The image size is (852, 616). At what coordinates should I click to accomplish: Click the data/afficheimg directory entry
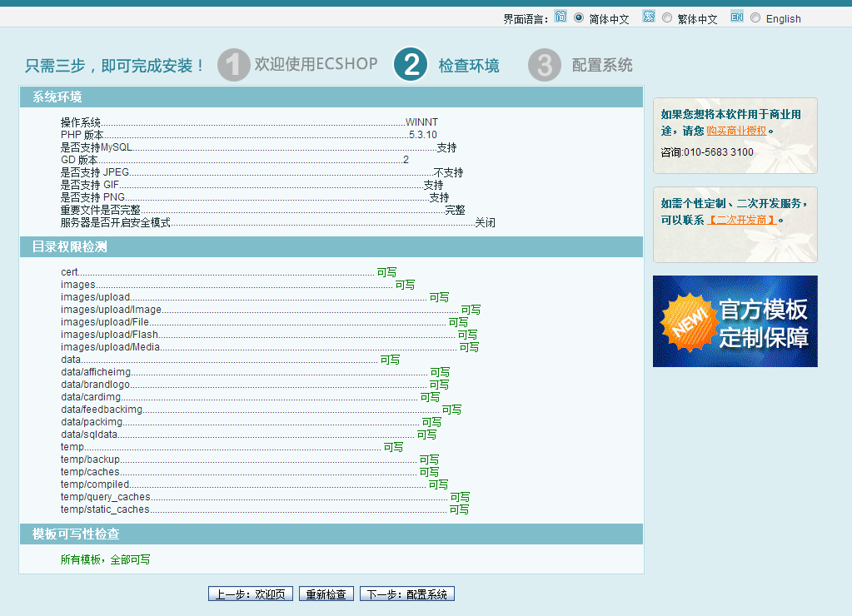tap(96, 372)
